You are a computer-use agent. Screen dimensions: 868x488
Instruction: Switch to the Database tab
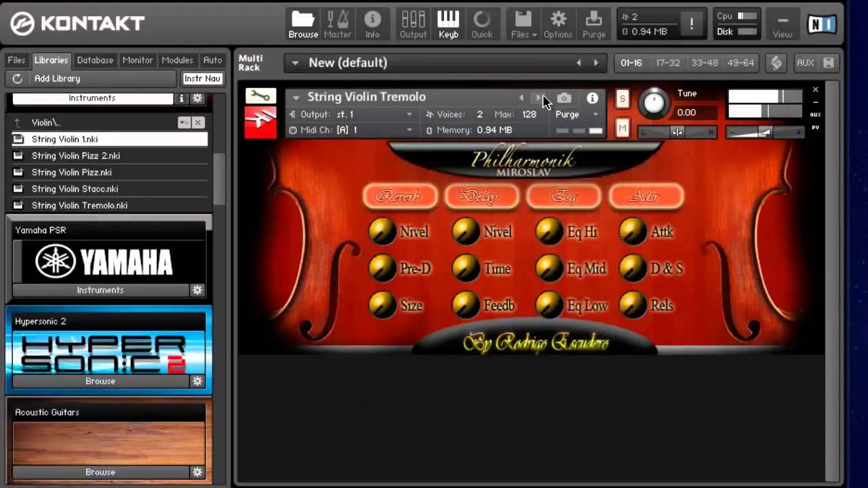95,60
